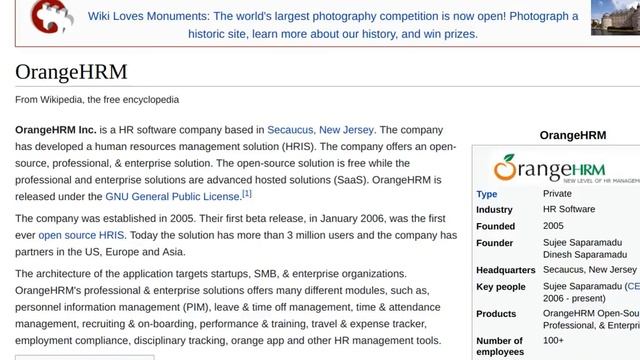640x360 pixels.
Task: Click the 'historic site, learn more' banner line
Action: coord(333,34)
